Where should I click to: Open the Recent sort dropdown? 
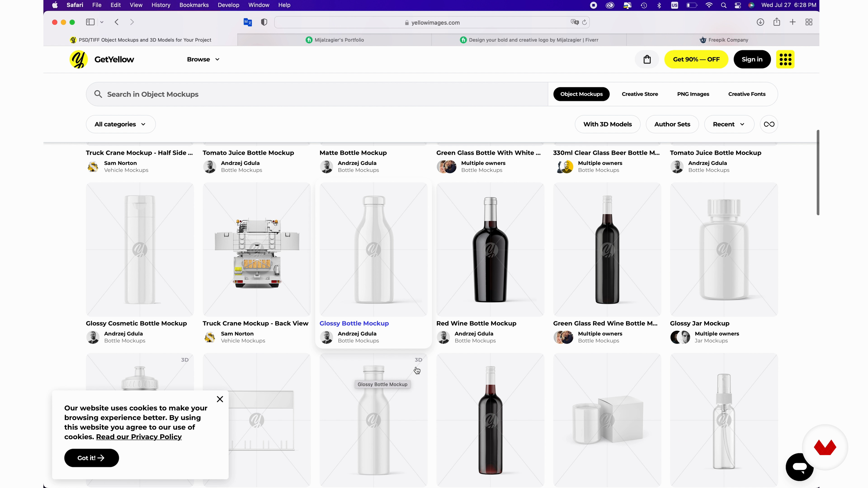click(729, 124)
